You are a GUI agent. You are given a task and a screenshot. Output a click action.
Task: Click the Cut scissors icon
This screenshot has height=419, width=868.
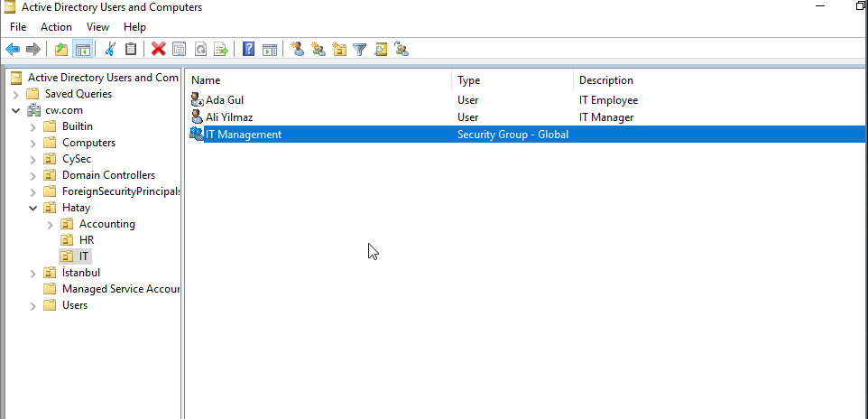[x=110, y=49]
